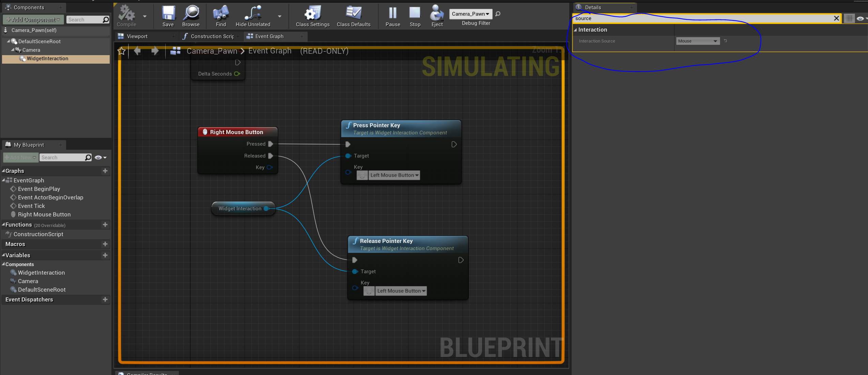This screenshot has height=375, width=868.
Task: Click the Eject icon
Action: [436, 14]
